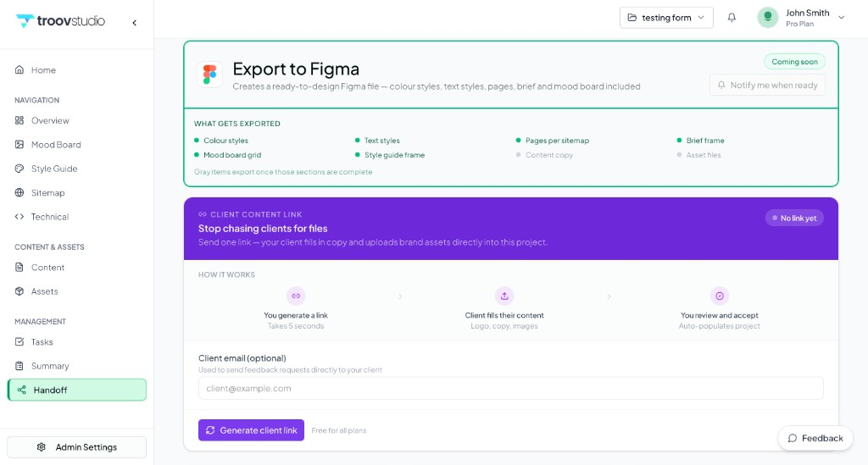Viewport: 868px width, 465px height.
Task: Click the Export to Figma heading
Action: point(296,69)
